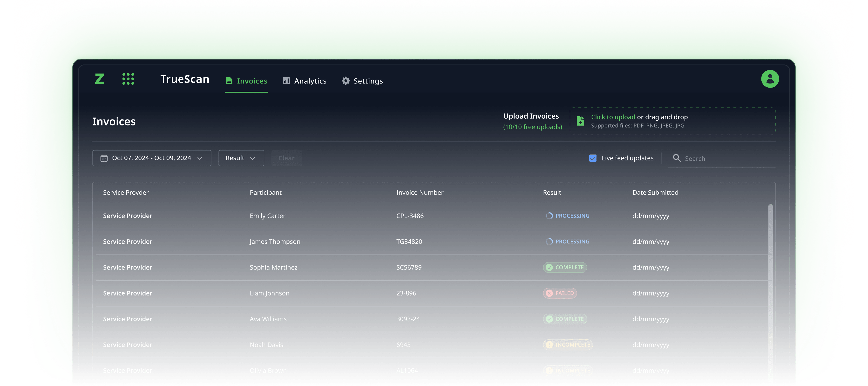Click the search magnifier icon

pyautogui.click(x=676, y=158)
